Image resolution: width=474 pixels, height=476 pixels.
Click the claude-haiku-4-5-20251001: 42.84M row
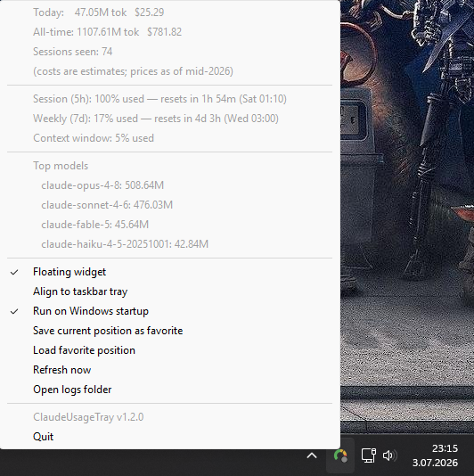[x=170, y=244]
